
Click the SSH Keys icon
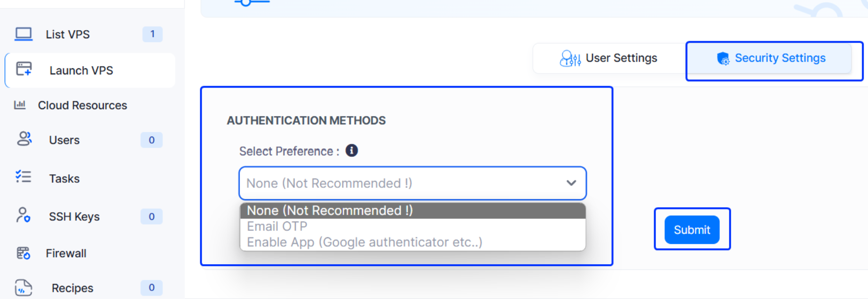(x=23, y=215)
